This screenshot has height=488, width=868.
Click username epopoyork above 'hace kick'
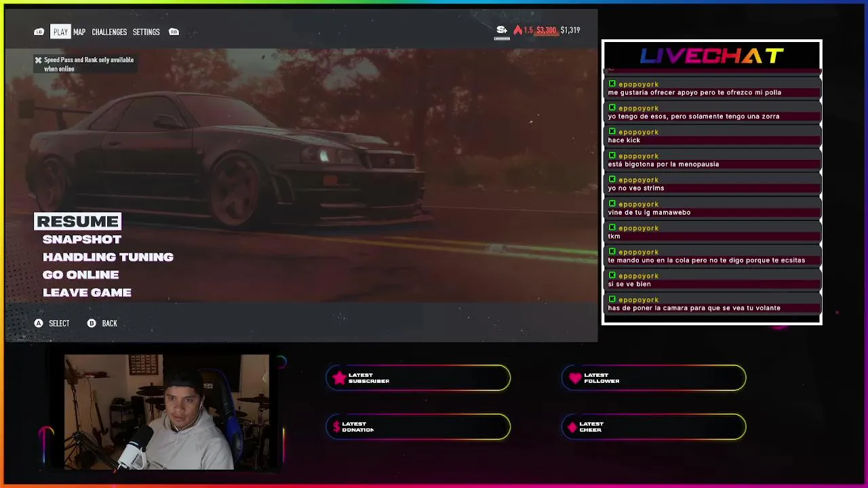click(638, 132)
